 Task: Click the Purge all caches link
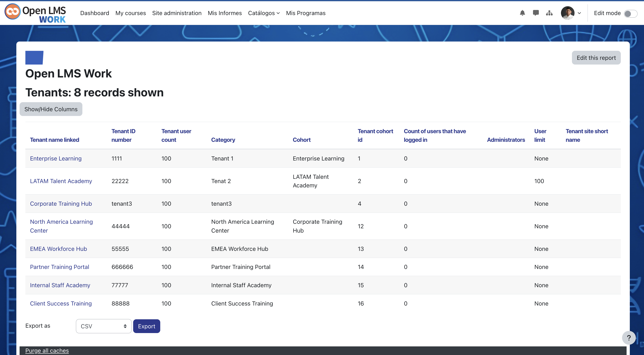[47, 350]
